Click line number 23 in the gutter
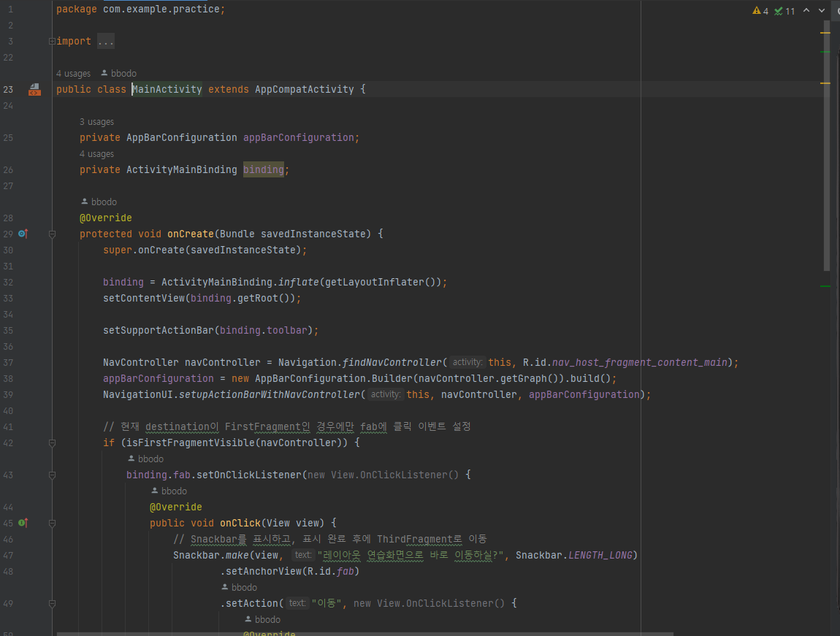 click(8, 89)
